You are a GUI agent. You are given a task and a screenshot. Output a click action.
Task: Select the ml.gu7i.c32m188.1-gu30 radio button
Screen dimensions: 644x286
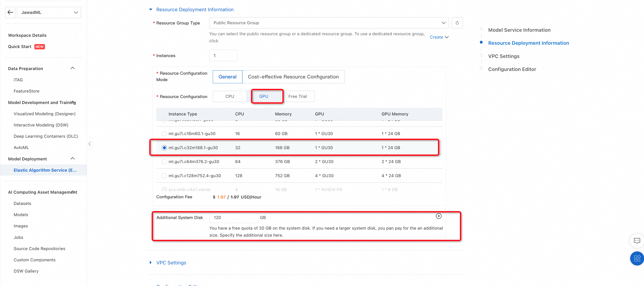click(164, 148)
